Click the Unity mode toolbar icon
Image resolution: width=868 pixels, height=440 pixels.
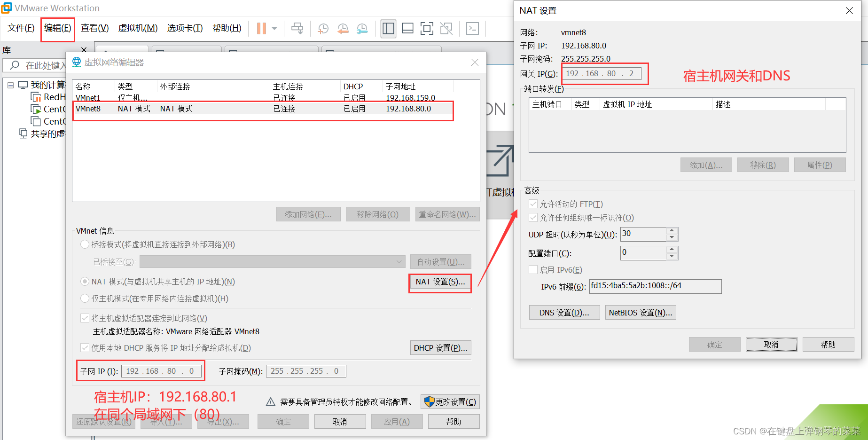(x=446, y=29)
